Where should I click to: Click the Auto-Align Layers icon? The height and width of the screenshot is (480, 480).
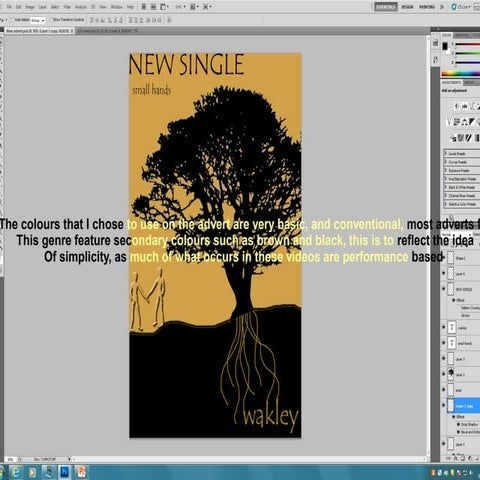pos(169,20)
